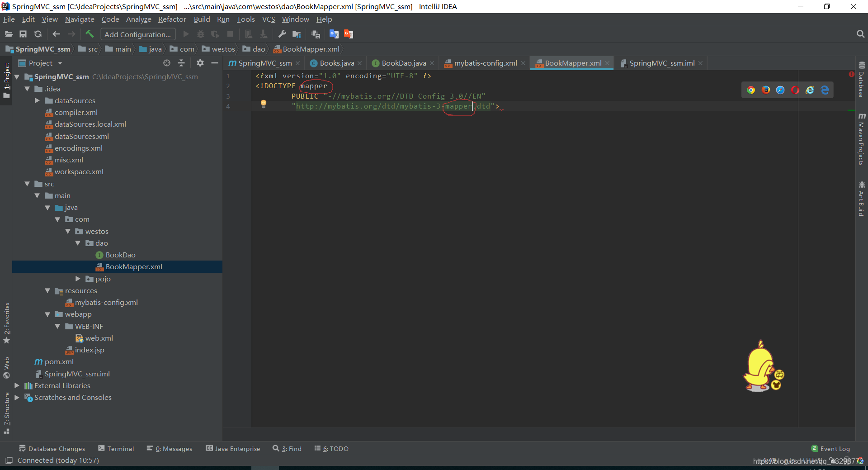Click the Synchronize refresh icon
Screen dimensions: 868x470
[38, 34]
